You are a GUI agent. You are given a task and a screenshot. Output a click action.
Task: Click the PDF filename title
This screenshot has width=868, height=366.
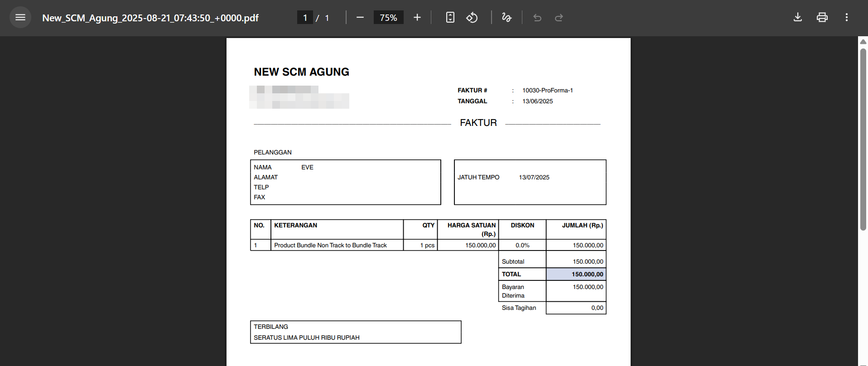[x=150, y=18]
